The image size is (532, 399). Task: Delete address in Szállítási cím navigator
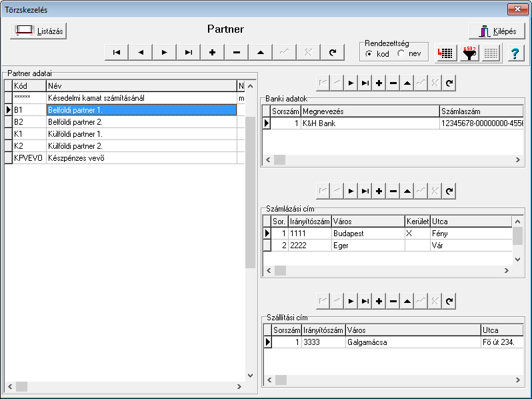click(x=393, y=301)
